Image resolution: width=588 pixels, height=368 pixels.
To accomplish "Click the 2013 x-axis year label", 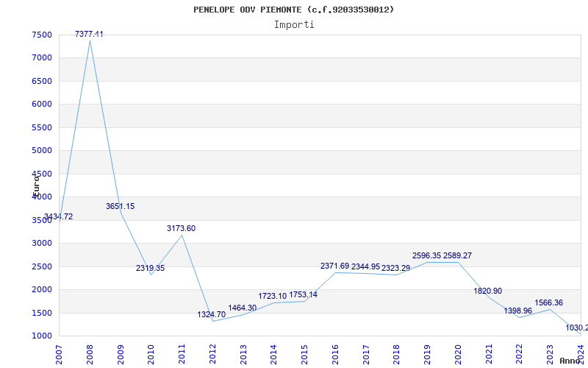I will pyautogui.click(x=243, y=354).
